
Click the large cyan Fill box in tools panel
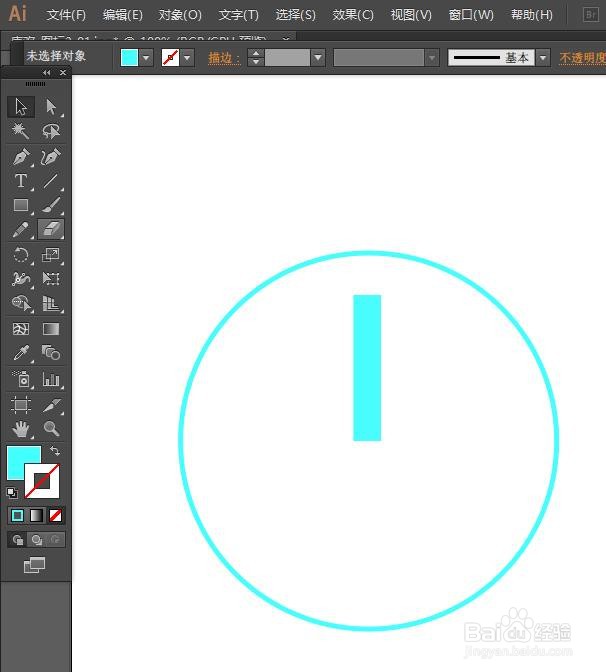click(x=20, y=459)
